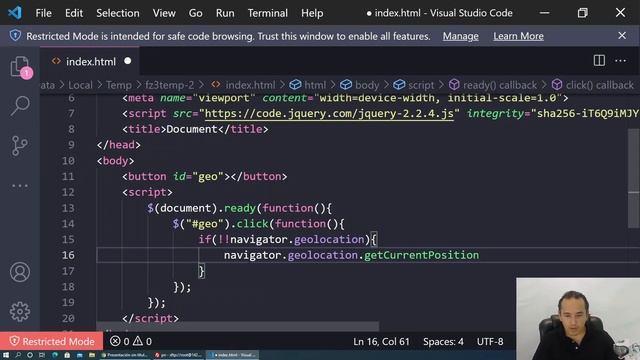The width and height of the screenshot is (640, 360).
Task: Dismiss the Restricted Mode banner
Action: 622,36
